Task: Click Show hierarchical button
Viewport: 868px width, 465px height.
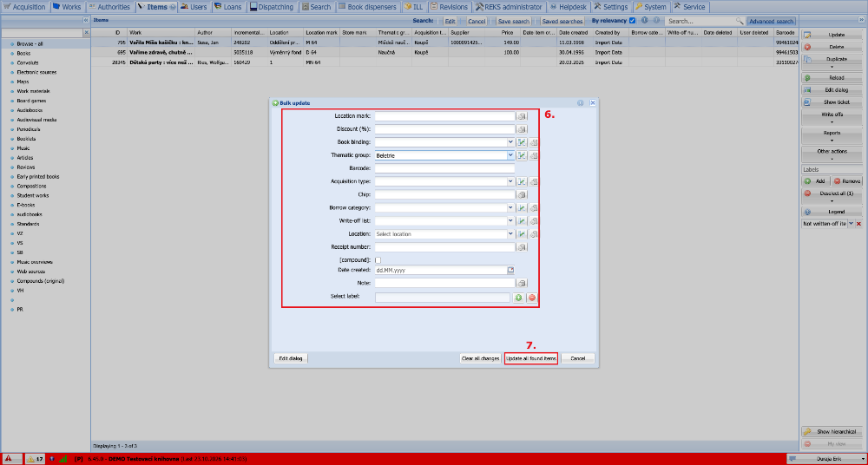Action: [x=832, y=431]
